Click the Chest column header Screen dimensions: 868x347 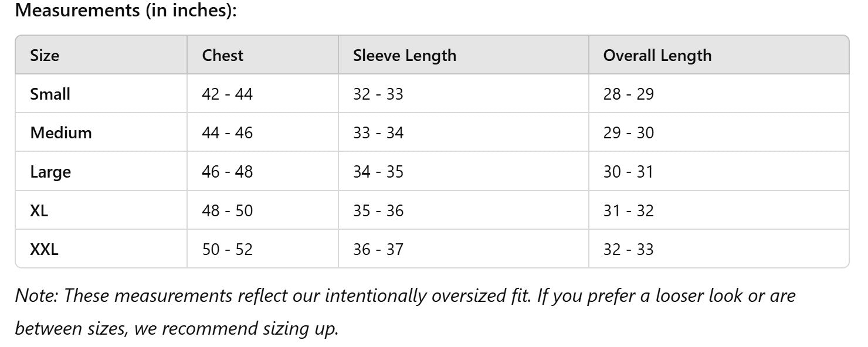click(222, 56)
